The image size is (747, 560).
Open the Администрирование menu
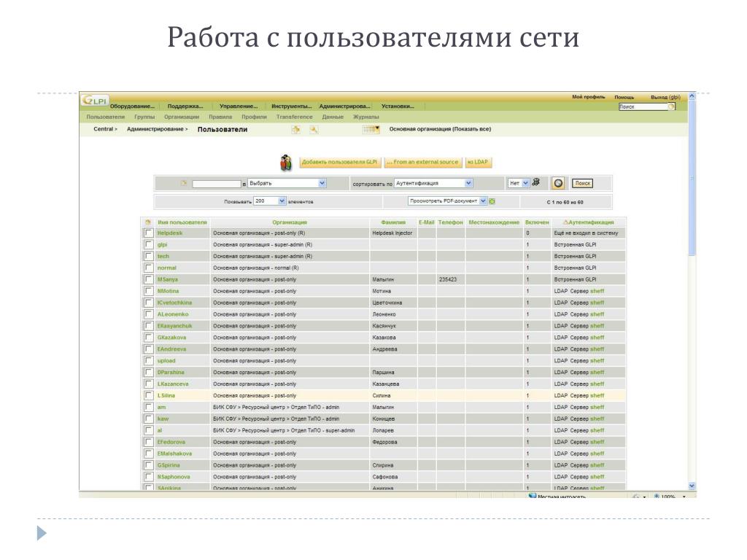click(344, 106)
